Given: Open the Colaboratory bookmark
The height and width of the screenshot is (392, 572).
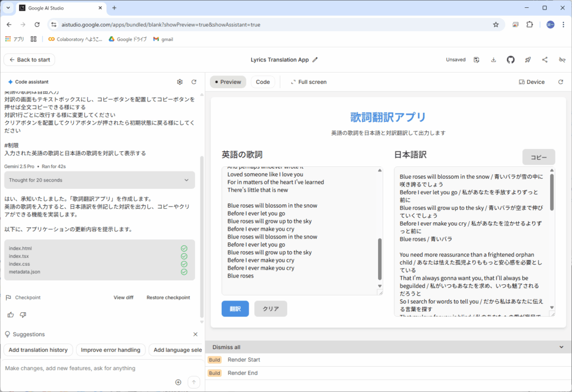Looking at the screenshot, I should pyautogui.click(x=75, y=39).
